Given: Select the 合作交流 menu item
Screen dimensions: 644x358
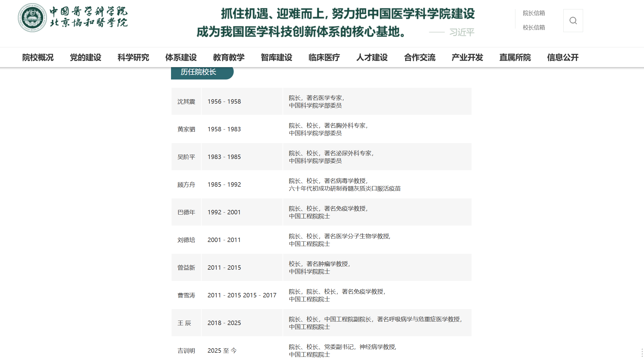Looking at the screenshot, I should click(420, 57).
